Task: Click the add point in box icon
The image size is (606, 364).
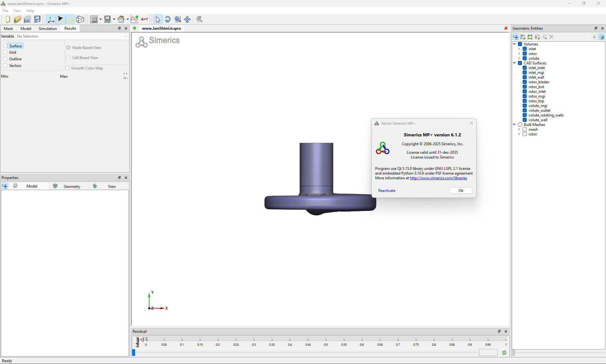Action: pyautogui.click(x=537, y=37)
